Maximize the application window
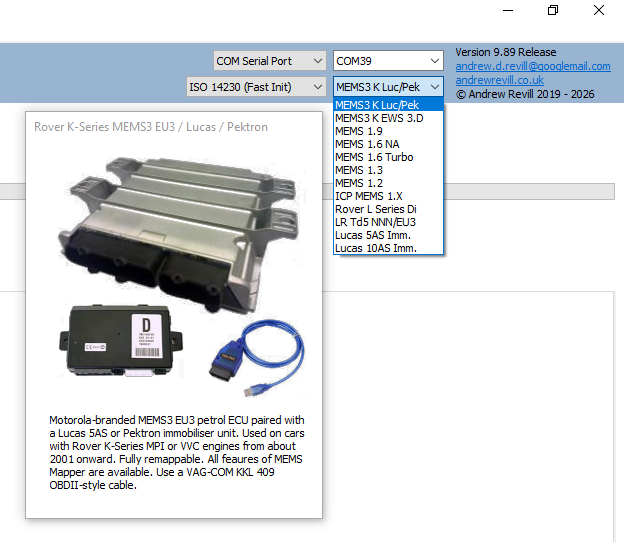This screenshot has height=542, width=624. [x=553, y=11]
